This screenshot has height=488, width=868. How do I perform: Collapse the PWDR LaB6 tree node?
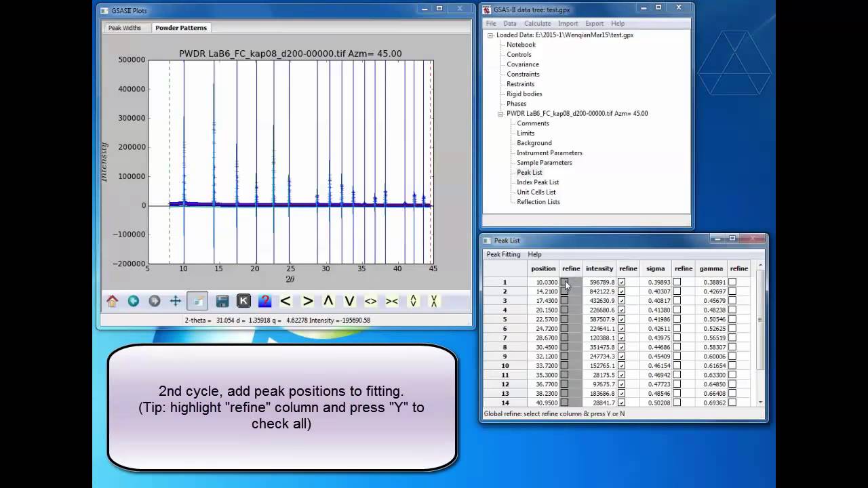(500, 114)
